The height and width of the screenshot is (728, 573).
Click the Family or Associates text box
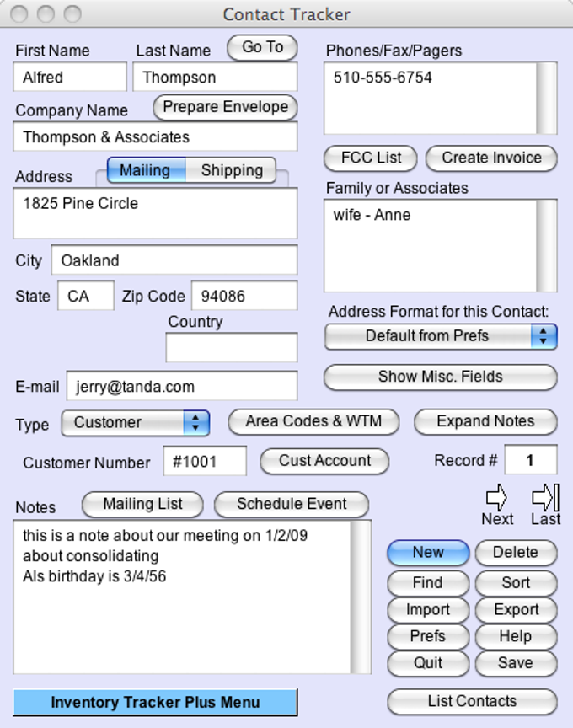(x=430, y=246)
